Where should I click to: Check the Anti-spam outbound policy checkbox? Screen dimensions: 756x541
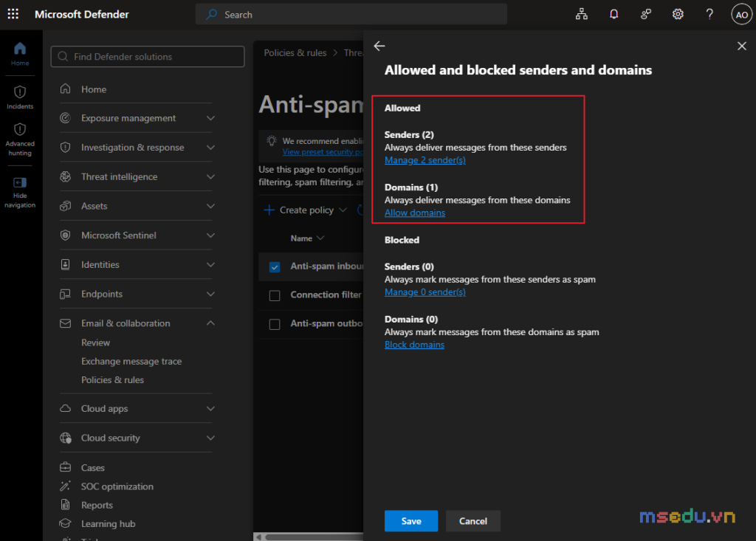275,325
